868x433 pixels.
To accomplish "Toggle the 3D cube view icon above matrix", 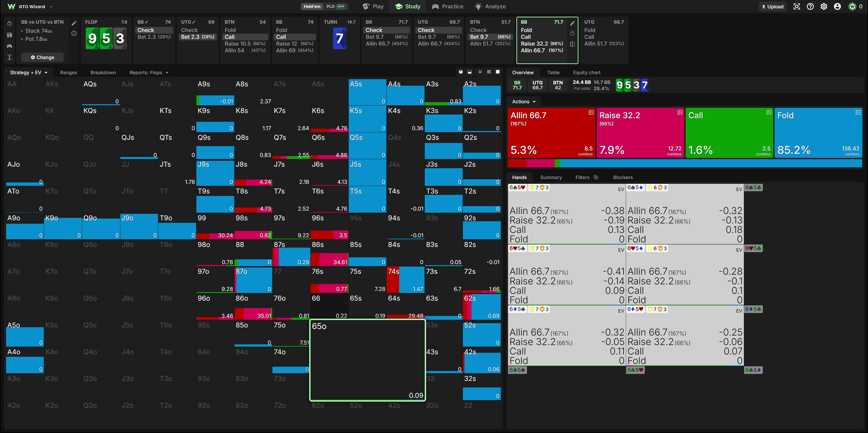I will [461, 72].
